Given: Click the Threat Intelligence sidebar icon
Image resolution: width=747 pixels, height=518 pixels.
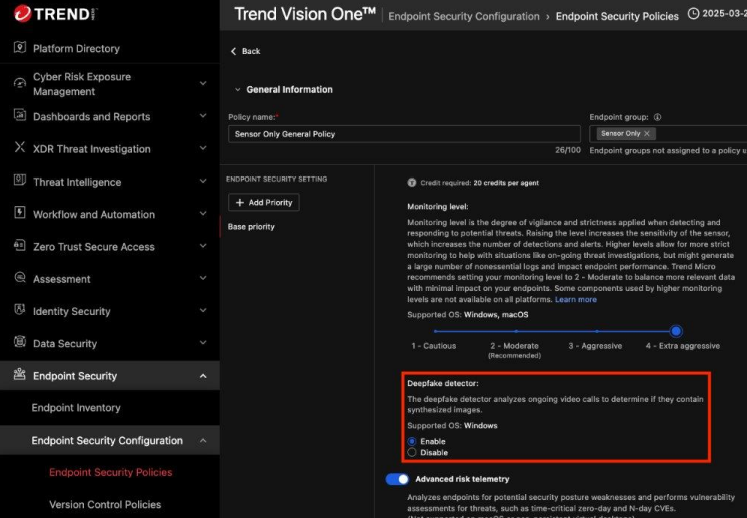Looking at the screenshot, I should (19, 181).
